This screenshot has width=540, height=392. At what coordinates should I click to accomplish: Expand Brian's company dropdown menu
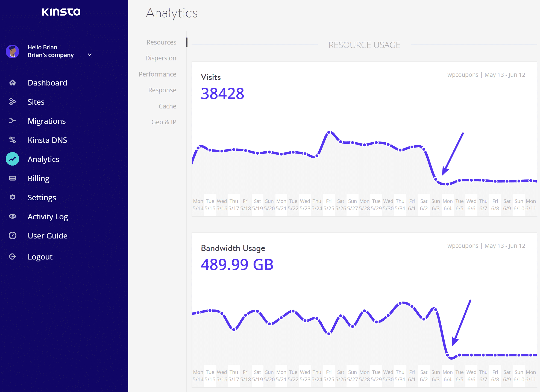click(89, 55)
